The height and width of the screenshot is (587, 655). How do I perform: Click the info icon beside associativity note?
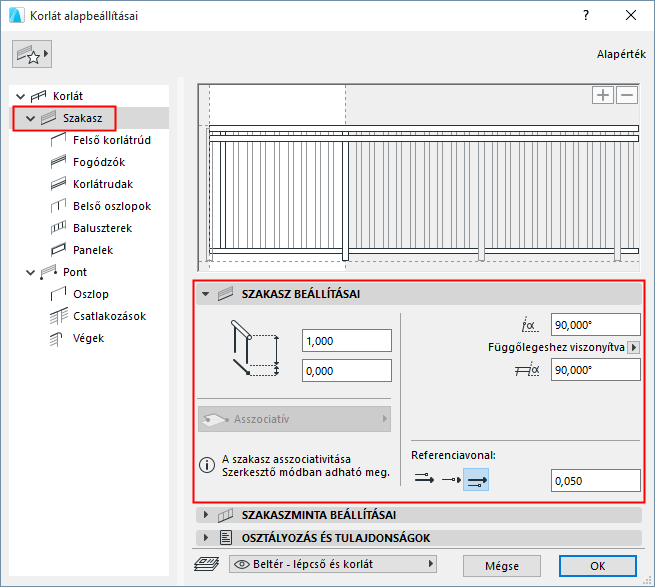pos(207,465)
